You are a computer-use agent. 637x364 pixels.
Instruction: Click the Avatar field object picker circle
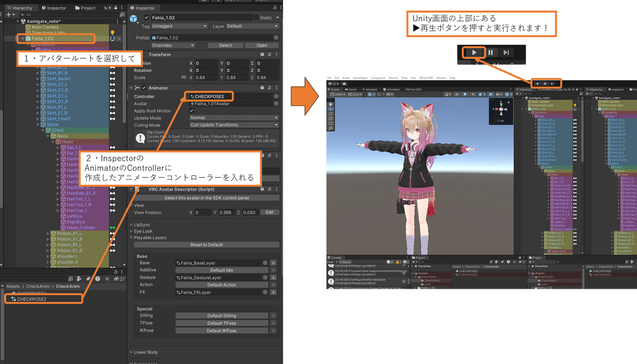click(276, 104)
